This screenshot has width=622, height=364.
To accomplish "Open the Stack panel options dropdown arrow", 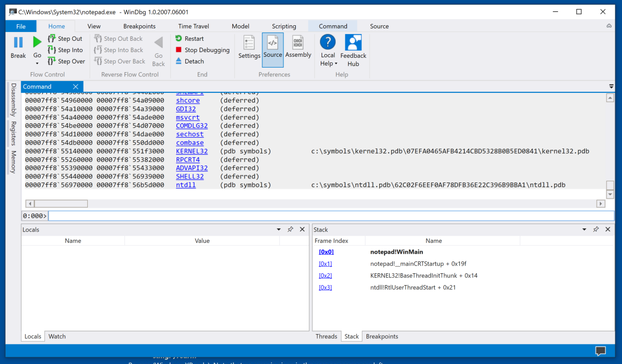I will 584,229.
